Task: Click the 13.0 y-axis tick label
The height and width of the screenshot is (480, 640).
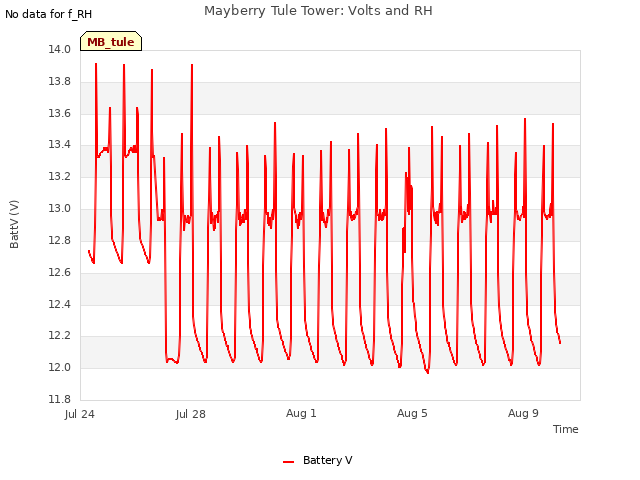Action: [60, 208]
